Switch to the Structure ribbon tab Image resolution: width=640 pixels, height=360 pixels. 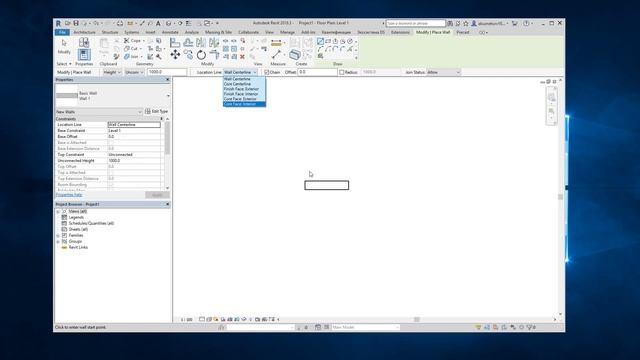(110, 32)
